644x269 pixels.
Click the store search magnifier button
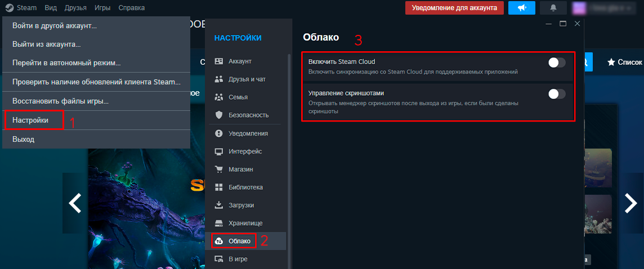pyautogui.click(x=588, y=62)
